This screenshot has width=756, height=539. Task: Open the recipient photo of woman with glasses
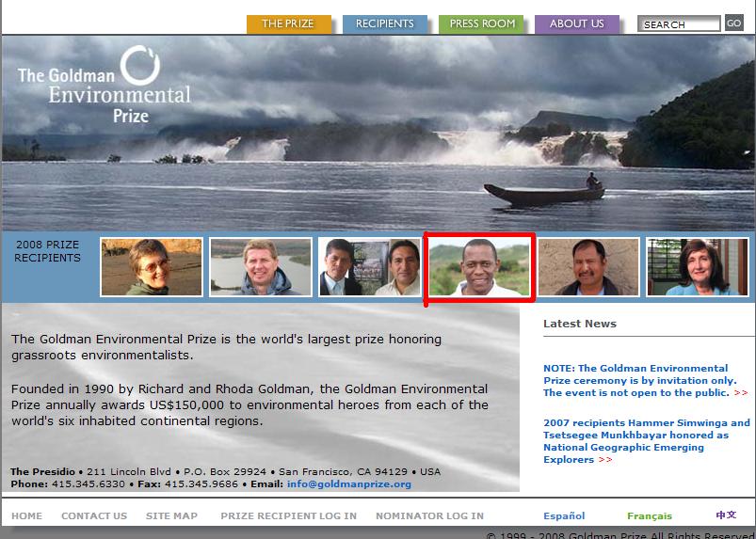pos(152,266)
